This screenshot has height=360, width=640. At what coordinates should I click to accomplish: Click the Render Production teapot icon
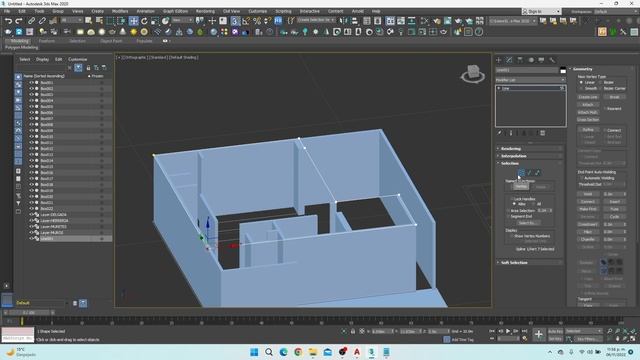point(458,21)
